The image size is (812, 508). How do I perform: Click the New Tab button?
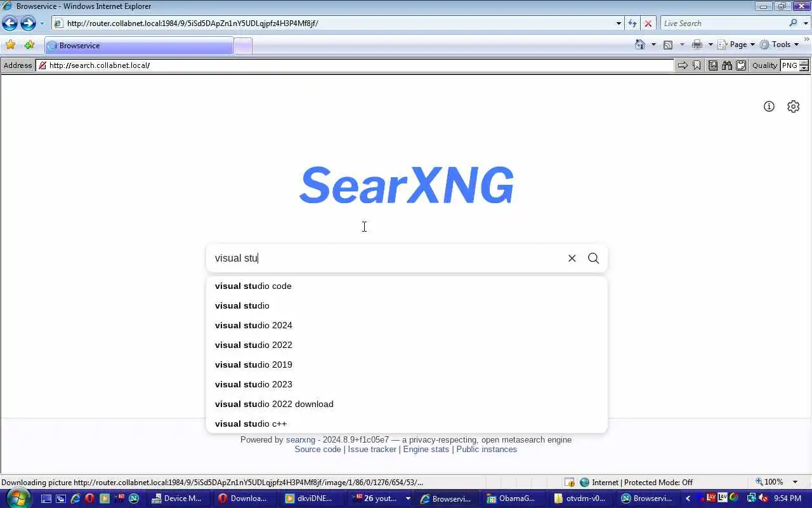(243, 46)
